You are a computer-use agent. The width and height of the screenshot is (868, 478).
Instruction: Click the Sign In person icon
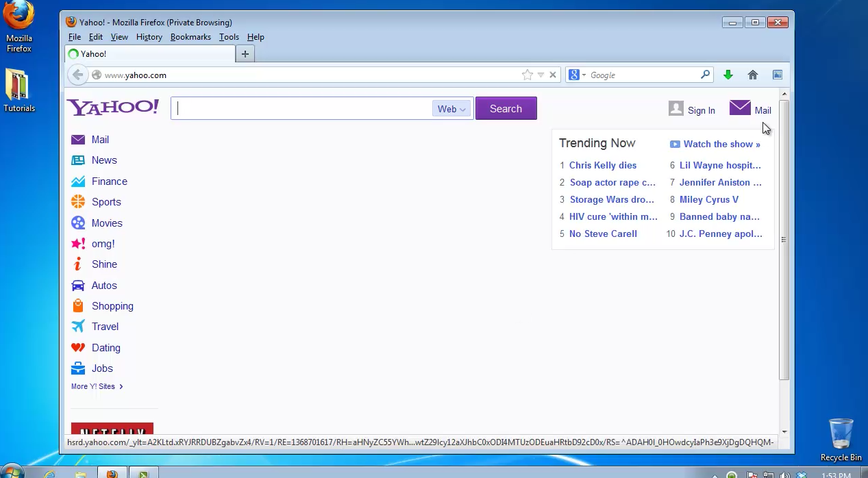(x=676, y=108)
